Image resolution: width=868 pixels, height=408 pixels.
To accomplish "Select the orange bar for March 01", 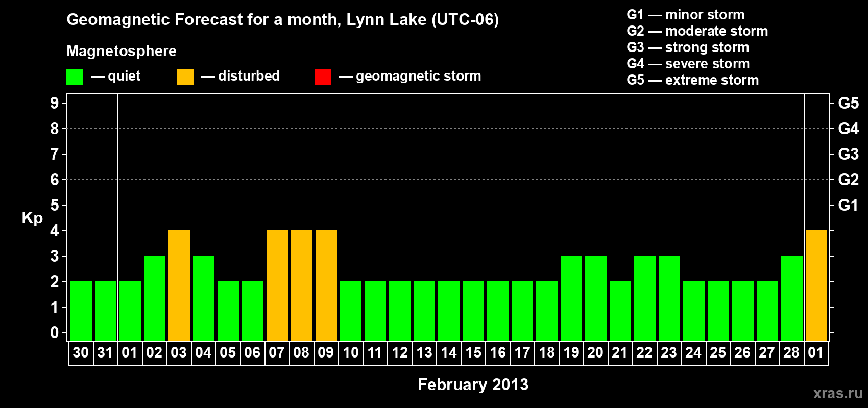I will (816, 286).
